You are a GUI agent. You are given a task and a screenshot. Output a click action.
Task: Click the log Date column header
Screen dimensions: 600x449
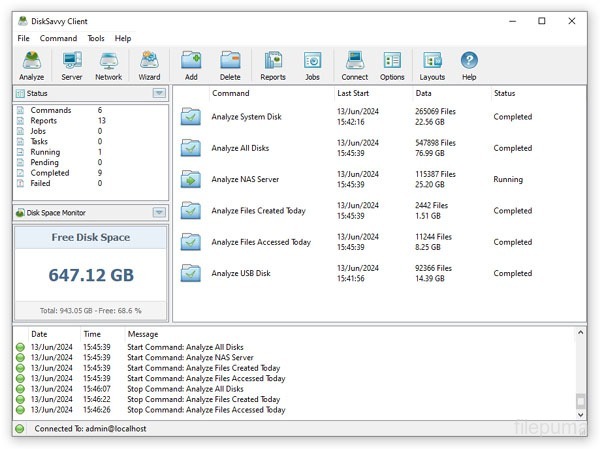click(39, 334)
